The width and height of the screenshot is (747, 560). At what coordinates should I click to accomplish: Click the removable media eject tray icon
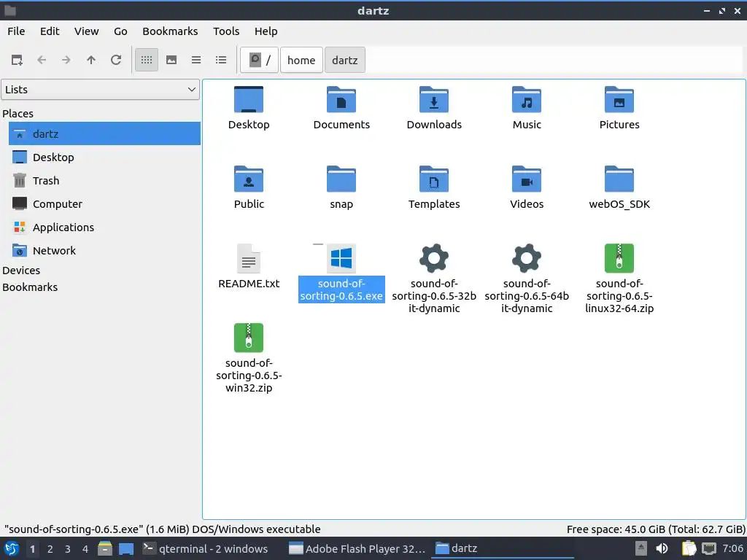coord(641,548)
